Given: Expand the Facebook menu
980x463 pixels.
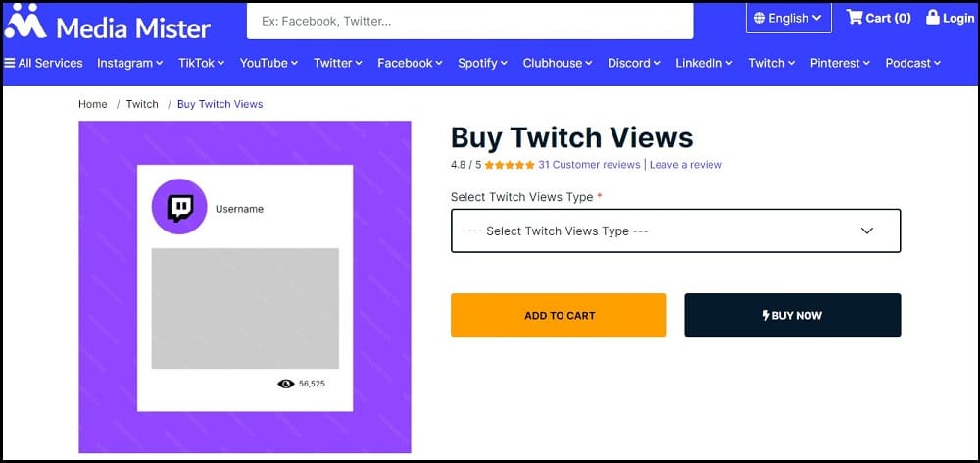Looking at the screenshot, I should [x=410, y=63].
